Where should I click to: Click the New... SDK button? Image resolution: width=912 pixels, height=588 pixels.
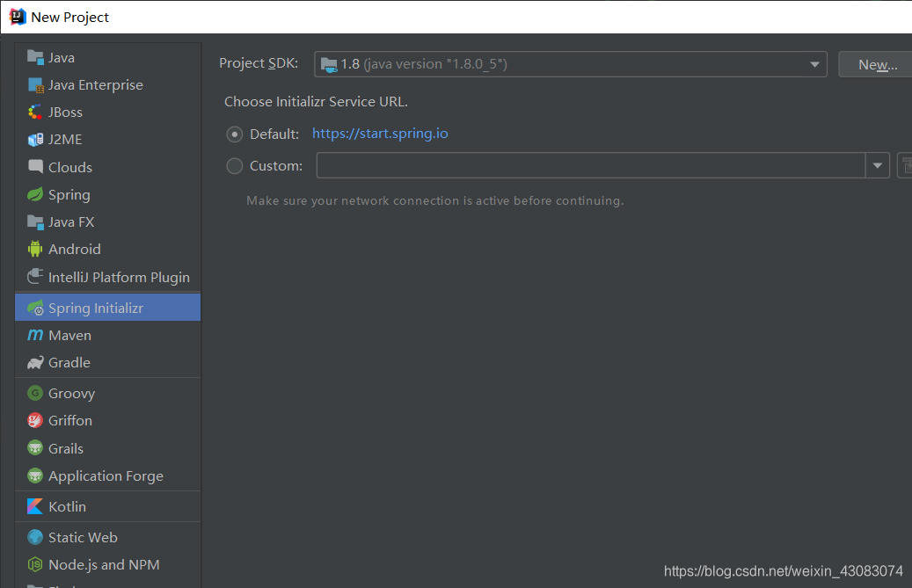click(x=877, y=64)
